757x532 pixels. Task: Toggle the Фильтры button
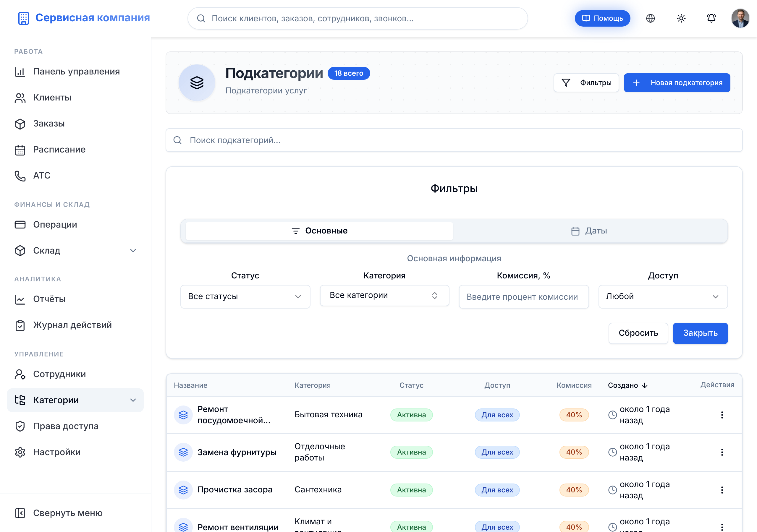586,83
